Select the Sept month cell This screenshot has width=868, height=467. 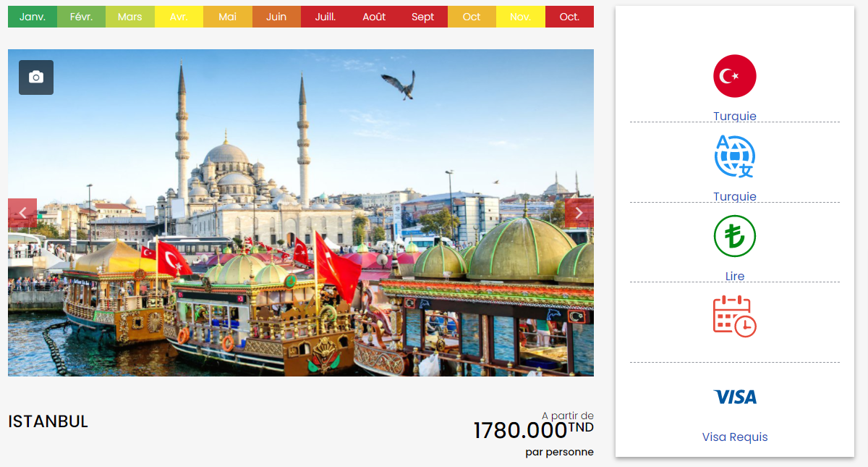point(423,17)
